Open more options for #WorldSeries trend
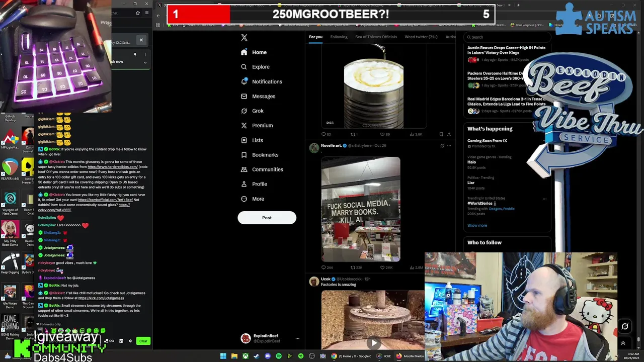This screenshot has width=644, height=362. tap(544, 199)
